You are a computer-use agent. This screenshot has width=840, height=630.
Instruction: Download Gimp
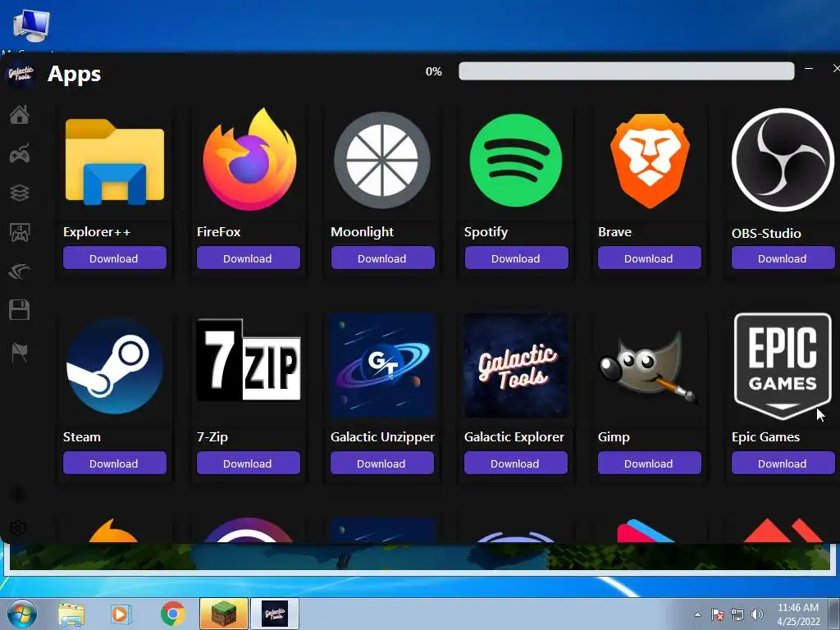650,463
